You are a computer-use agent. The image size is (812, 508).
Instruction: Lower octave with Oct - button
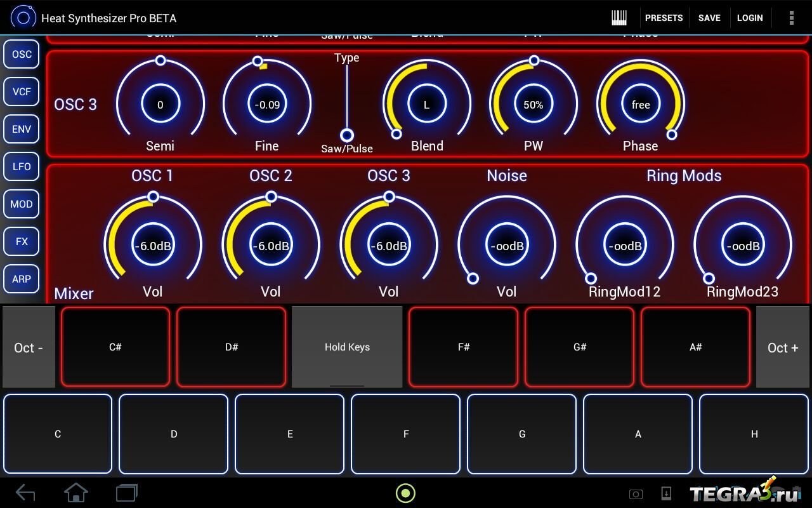(x=29, y=347)
